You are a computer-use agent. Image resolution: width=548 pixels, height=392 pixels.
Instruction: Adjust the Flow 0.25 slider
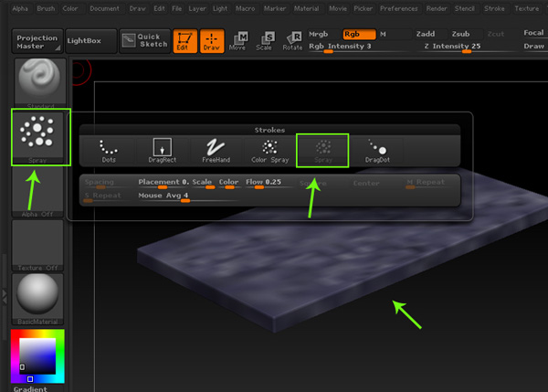coord(269,184)
